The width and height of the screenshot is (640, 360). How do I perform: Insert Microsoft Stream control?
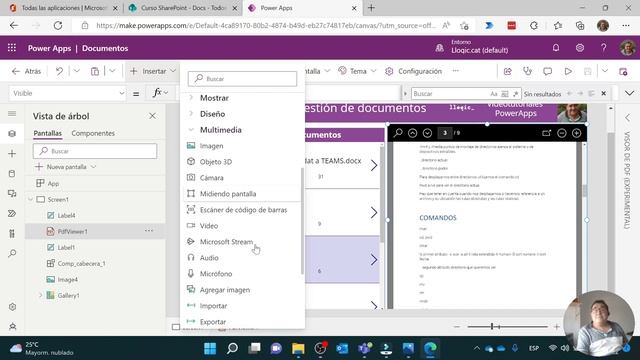click(x=226, y=242)
